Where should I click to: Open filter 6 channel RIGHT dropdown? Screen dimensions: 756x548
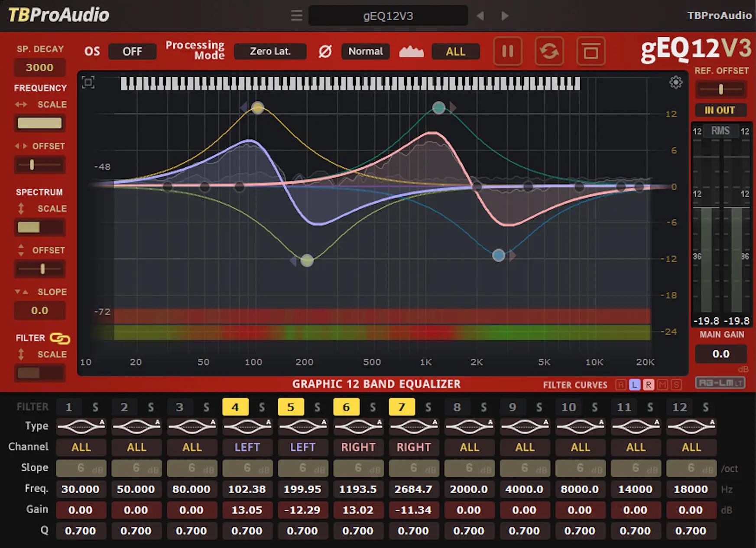click(x=358, y=447)
